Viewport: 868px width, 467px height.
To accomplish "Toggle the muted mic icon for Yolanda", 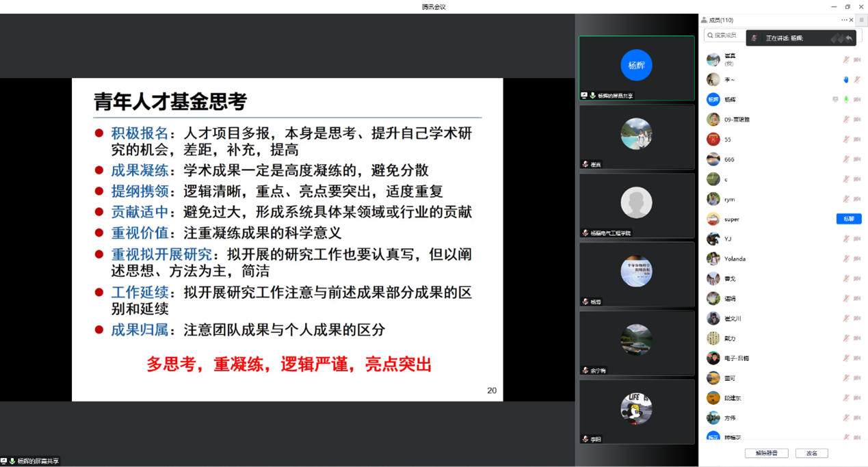I will tap(846, 259).
